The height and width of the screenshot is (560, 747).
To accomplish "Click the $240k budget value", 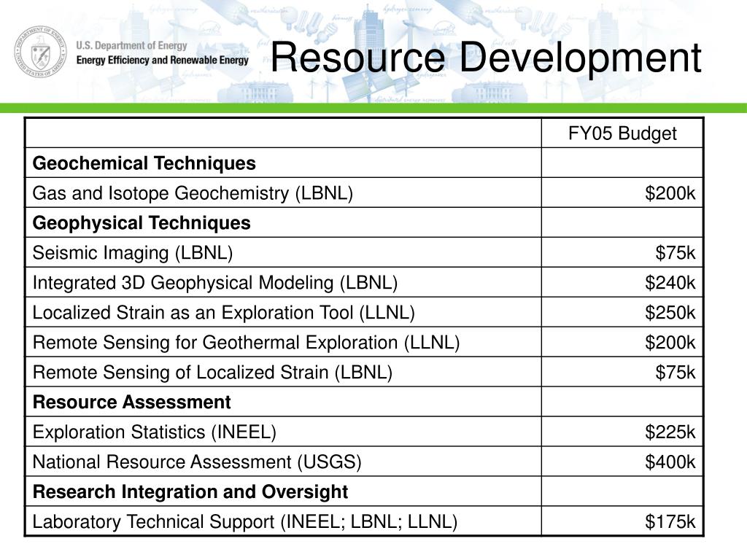I will coord(670,283).
